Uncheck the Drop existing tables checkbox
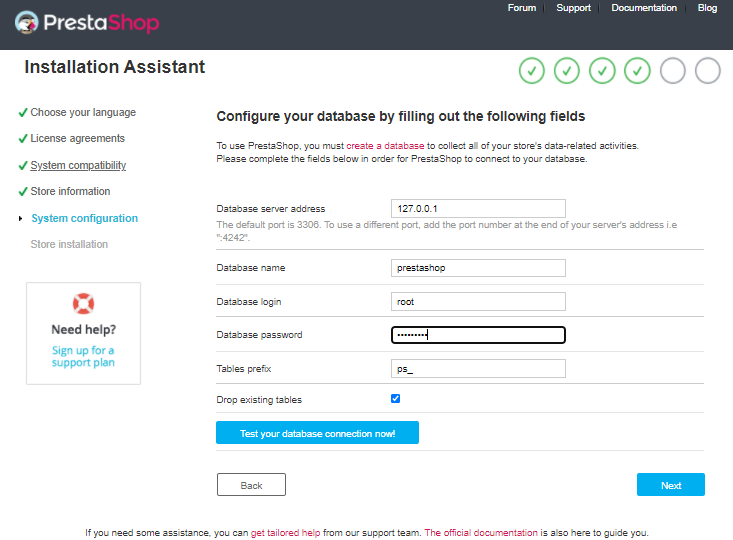 pos(396,398)
